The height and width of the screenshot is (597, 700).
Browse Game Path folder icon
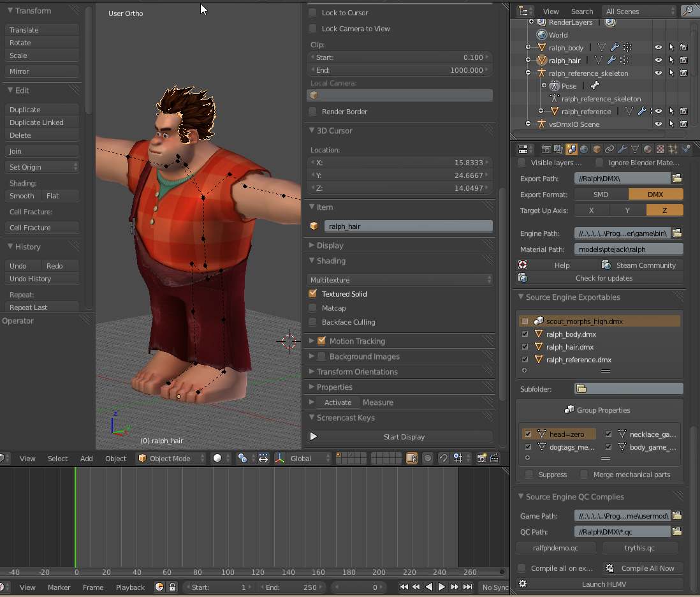point(677,516)
